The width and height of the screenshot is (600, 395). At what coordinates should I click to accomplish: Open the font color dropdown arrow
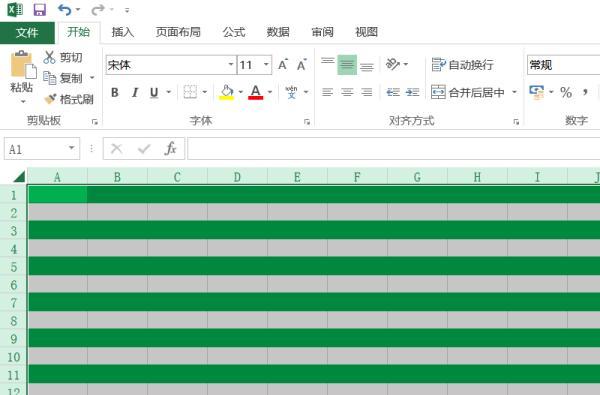pos(270,92)
